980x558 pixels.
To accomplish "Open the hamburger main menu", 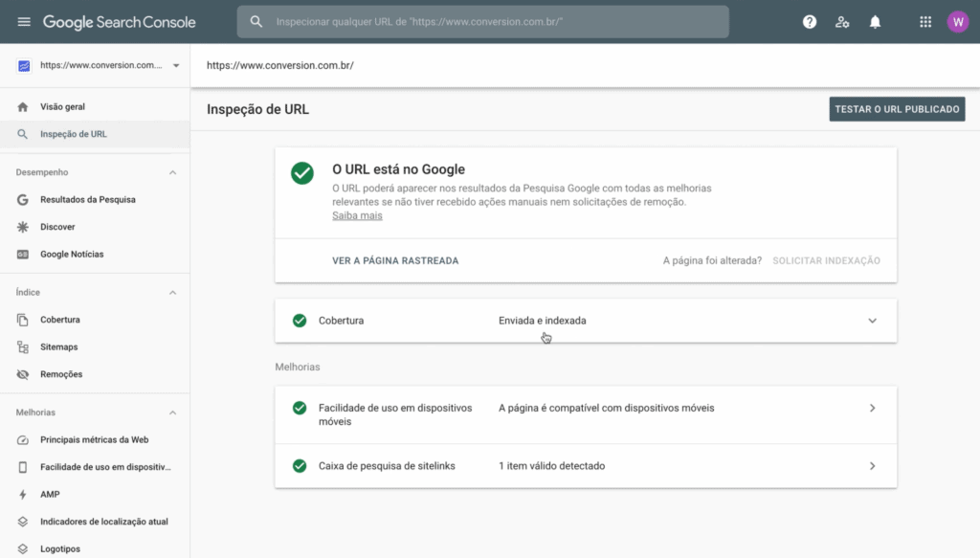I will (24, 22).
